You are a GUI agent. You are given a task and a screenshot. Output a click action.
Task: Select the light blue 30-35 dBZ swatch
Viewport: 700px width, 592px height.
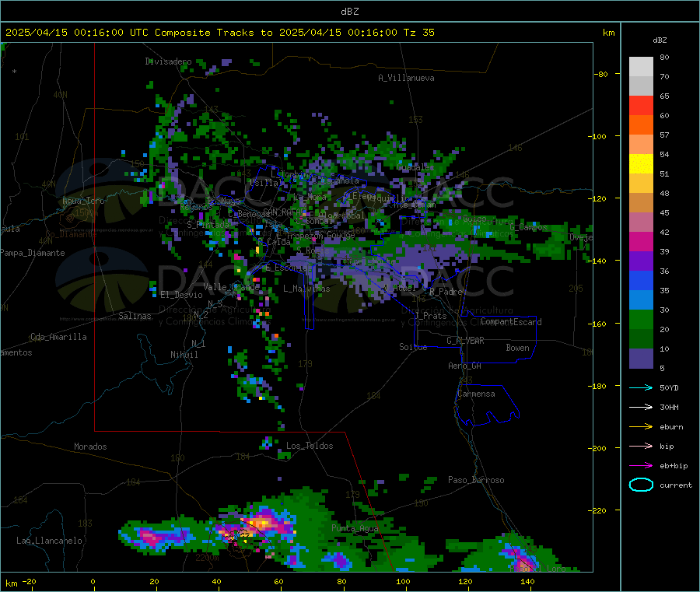tap(641, 300)
